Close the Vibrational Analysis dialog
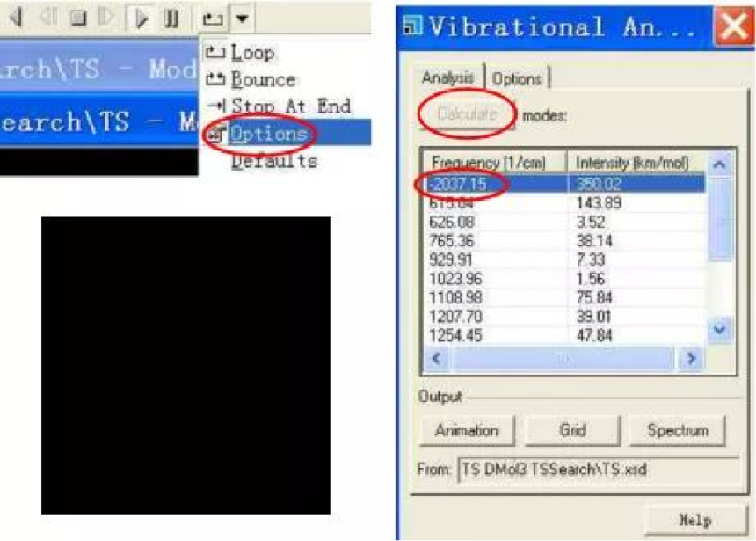 (x=733, y=26)
